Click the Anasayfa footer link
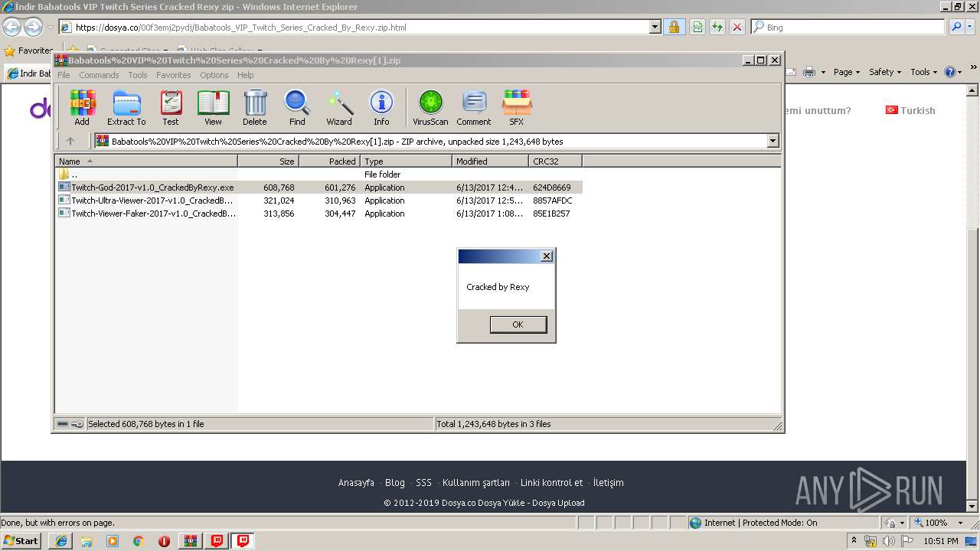 point(356,483)
